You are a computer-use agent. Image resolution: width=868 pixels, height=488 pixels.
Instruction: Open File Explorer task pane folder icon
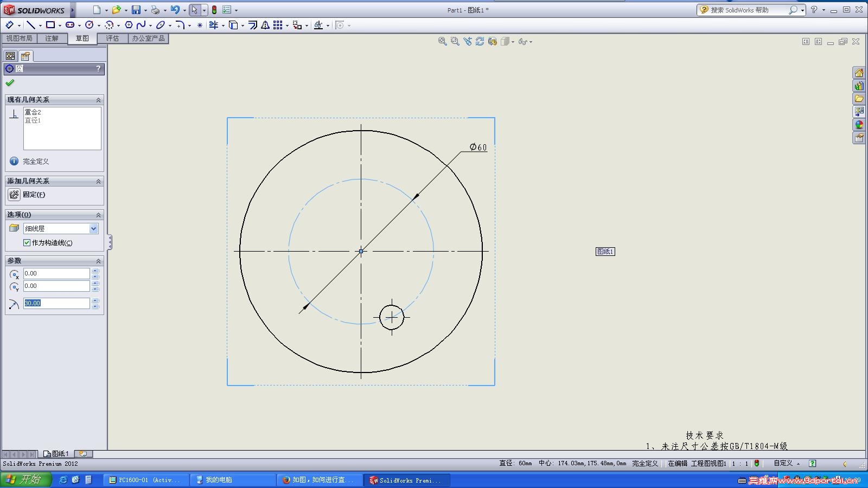click(x=859, y=99)
